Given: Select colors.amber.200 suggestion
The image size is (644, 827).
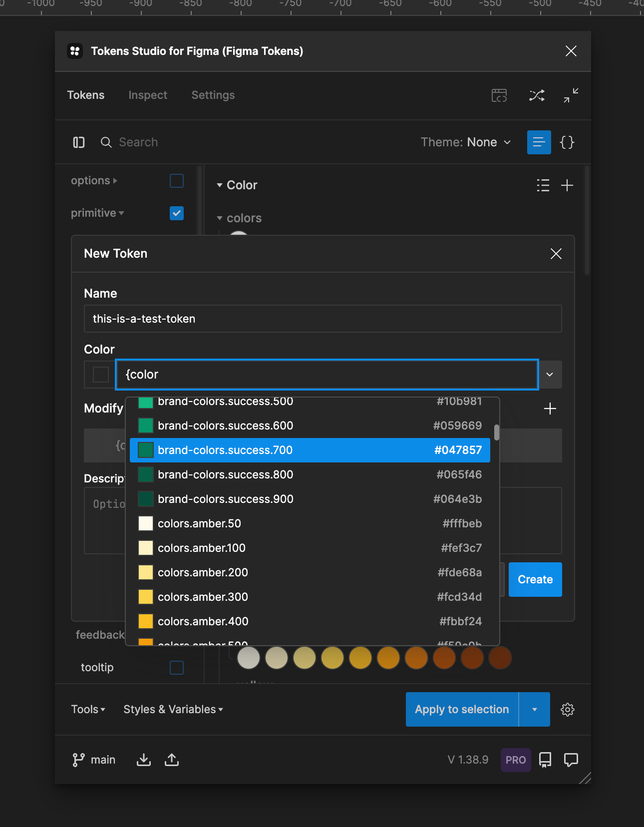Looking at the screenshot, I should [x=310, y=572].
